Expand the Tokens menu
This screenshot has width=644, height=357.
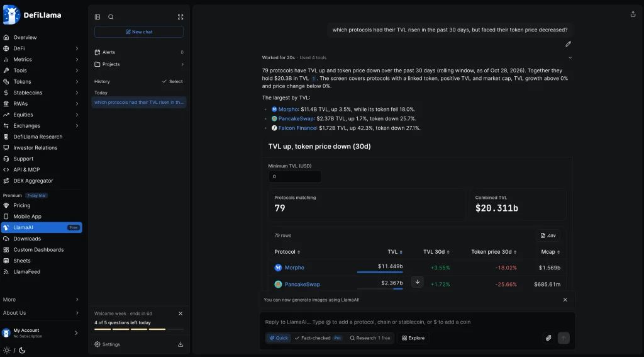41,82
